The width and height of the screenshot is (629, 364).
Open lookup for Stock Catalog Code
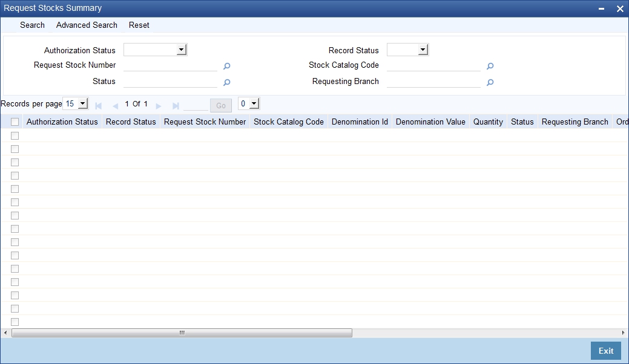[490, 66]
